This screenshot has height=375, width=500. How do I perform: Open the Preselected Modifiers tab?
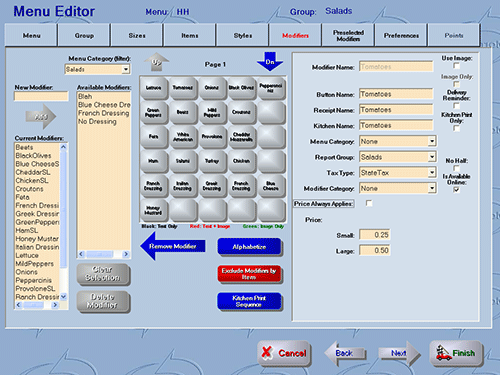(x=348, y=35)
